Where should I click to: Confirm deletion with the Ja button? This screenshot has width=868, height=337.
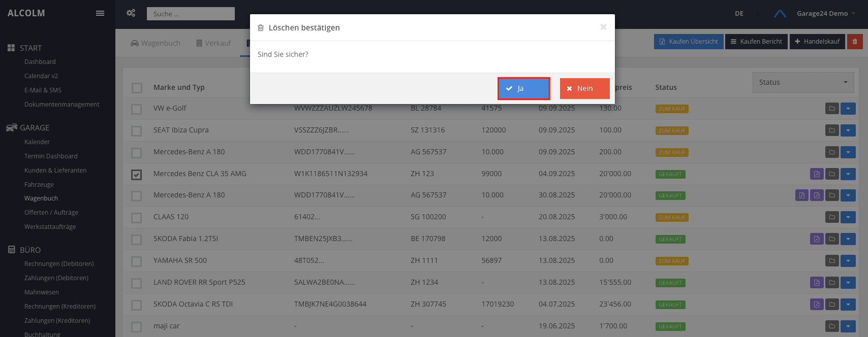523,88
